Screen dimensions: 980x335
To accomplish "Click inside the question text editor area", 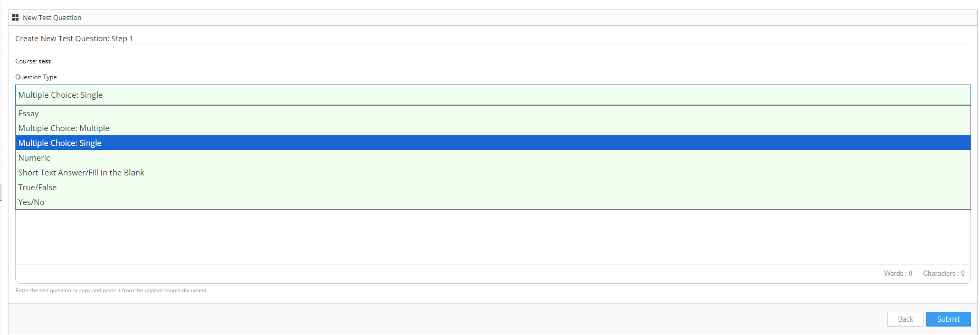I will click(x=493, y=238).
